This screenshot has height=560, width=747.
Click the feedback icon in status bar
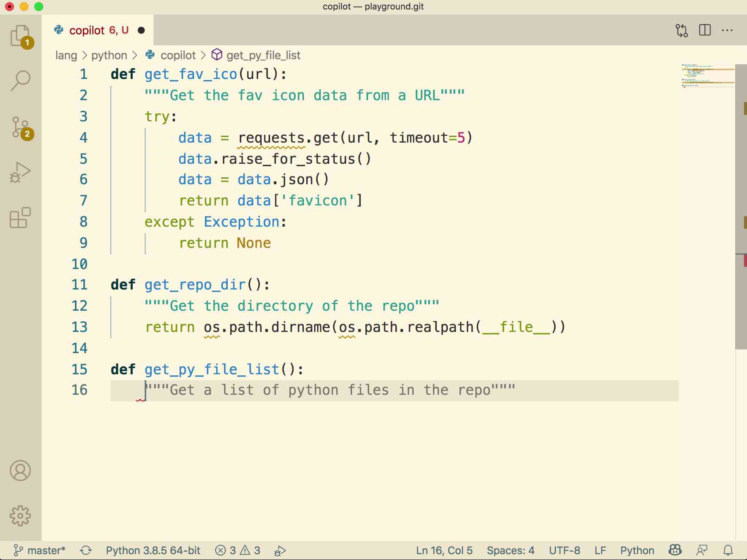(702, 550)
